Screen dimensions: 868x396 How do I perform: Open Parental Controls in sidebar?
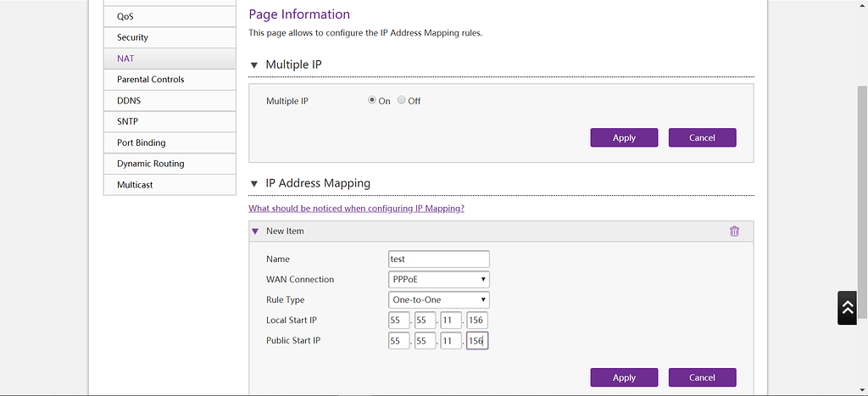tap(169, 80)
